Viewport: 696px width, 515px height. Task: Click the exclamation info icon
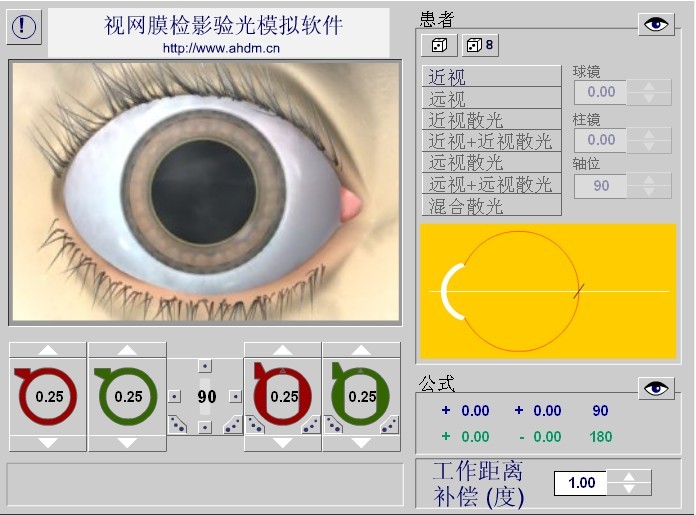[24, 27]
